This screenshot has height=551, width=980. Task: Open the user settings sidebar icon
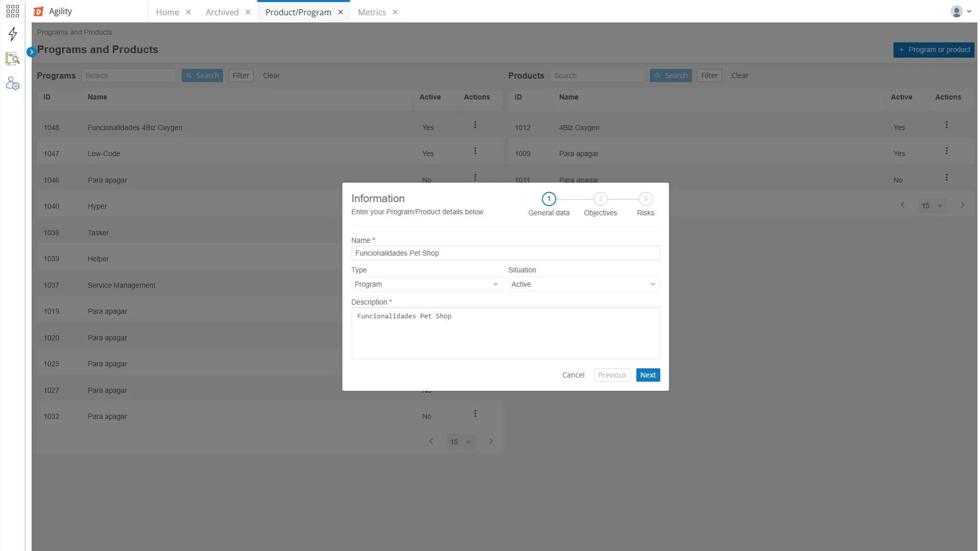tap(13, 84)
